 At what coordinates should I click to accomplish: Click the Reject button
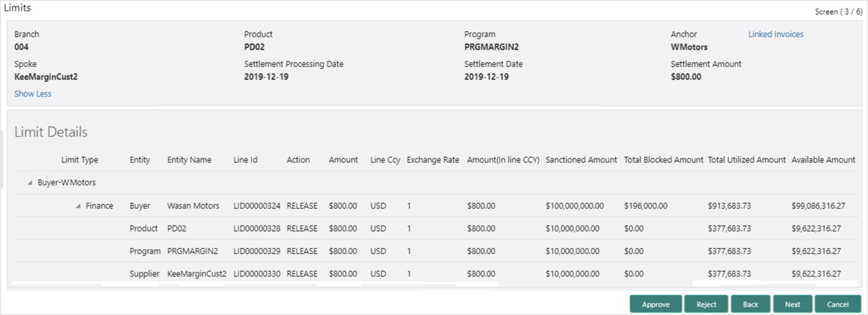coord(706,304)
